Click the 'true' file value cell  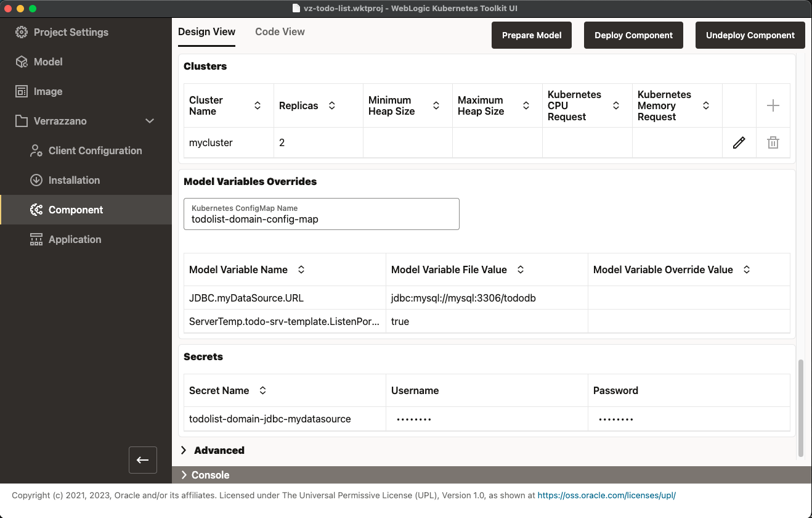pyautogui.click(x=487, y=321)
